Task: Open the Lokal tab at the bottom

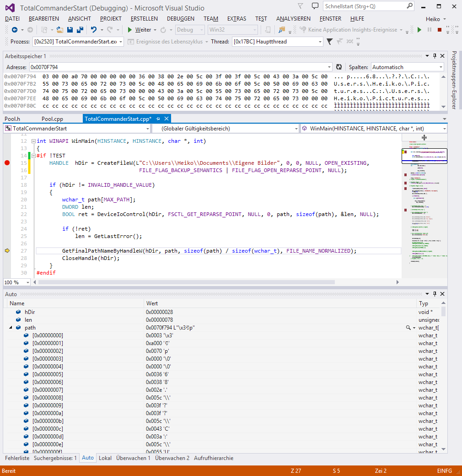Action: [x=105, y=458]
